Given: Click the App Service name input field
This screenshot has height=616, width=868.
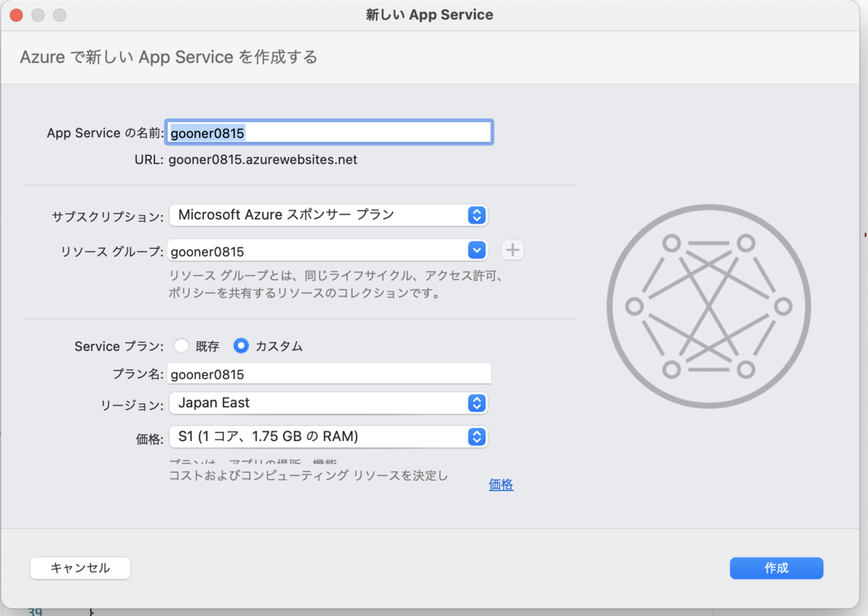Looking at the screenshot, I should point(330,132).
